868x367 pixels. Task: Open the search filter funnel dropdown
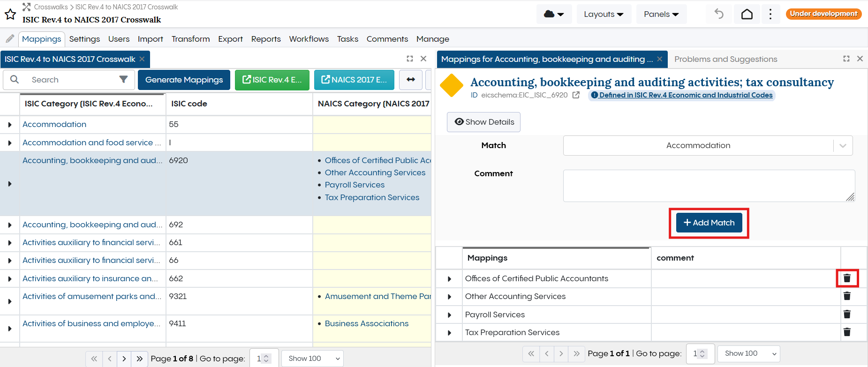pos(123,80)
